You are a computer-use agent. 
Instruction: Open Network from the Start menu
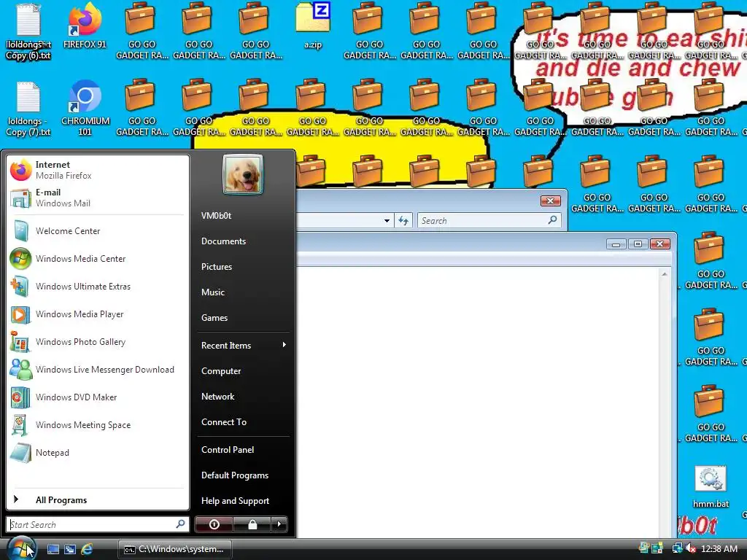coord(243,396)
